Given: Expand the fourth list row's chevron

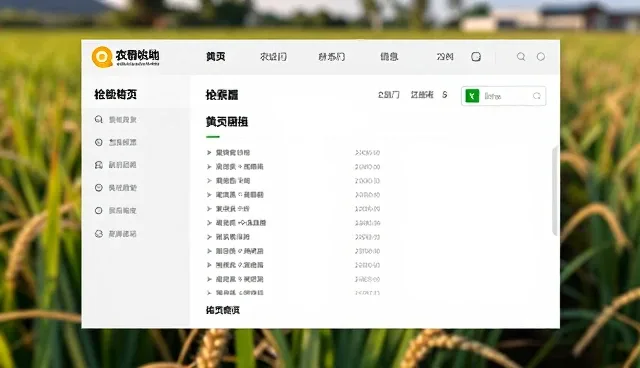Looking at the screenshot, I should click(209, 195).
